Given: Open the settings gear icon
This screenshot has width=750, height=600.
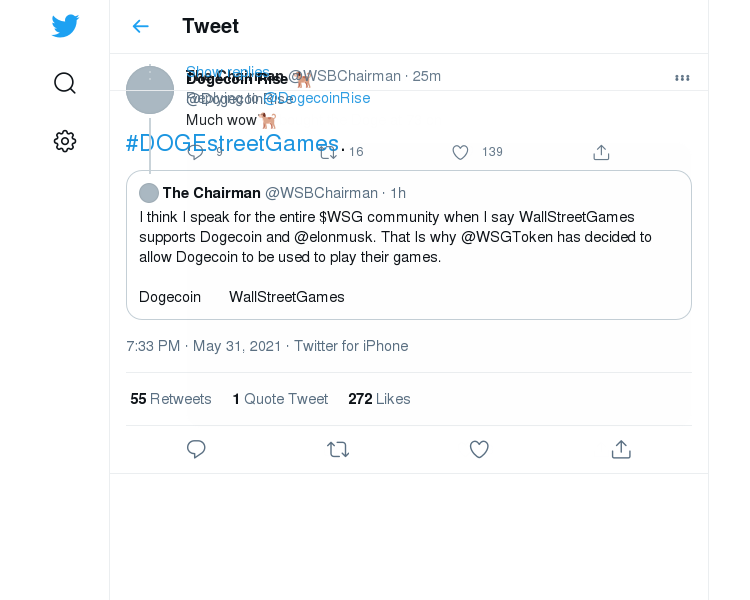Looking at the screenshot, I should (65, 141).
